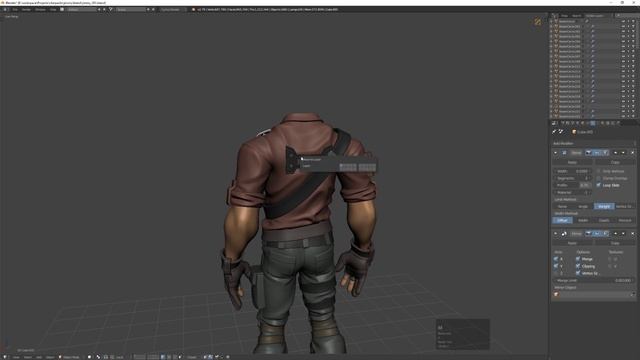The height and width of the screenshot is (360, 640).
Task: Toggle the properties pin icon
Action: click(554, 132)
